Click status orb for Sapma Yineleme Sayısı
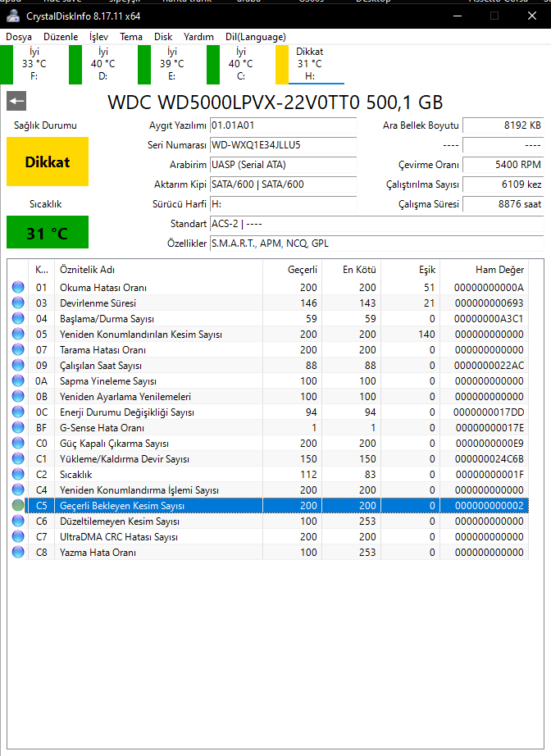 pos(18,381)
